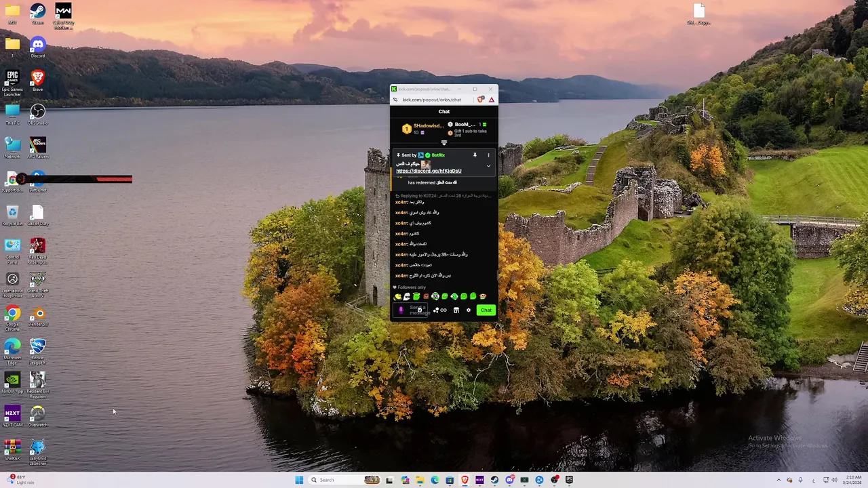Open Red Dead Redemption desktop shortcut

[x=38, y=251]
